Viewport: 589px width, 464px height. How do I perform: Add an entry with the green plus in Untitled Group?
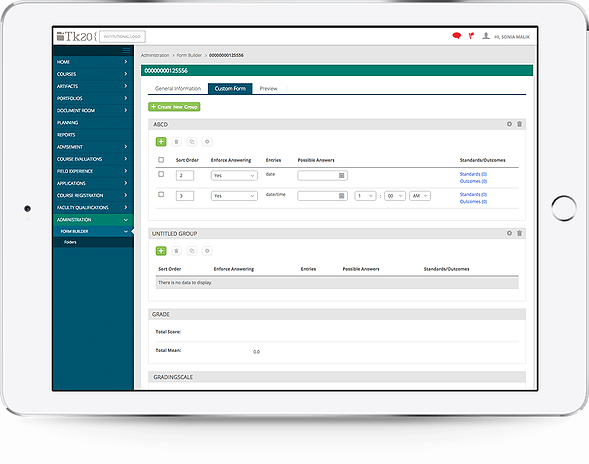(x=161, y=251)
